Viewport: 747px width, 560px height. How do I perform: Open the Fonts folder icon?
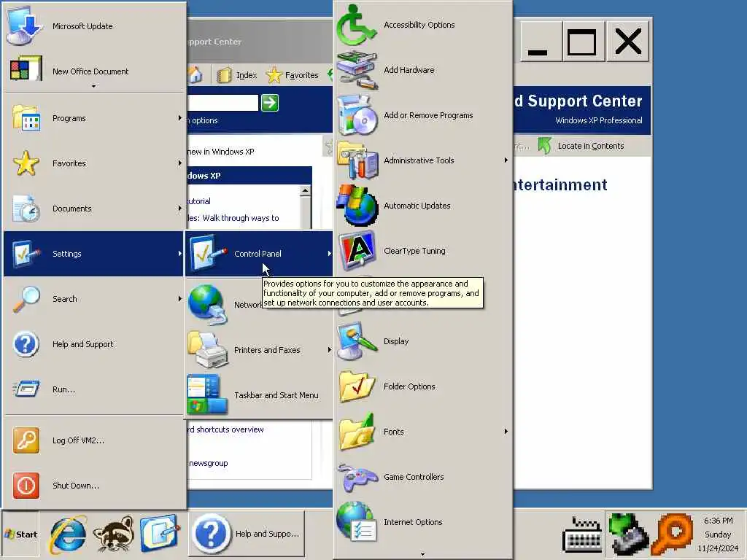click(356, 432)
